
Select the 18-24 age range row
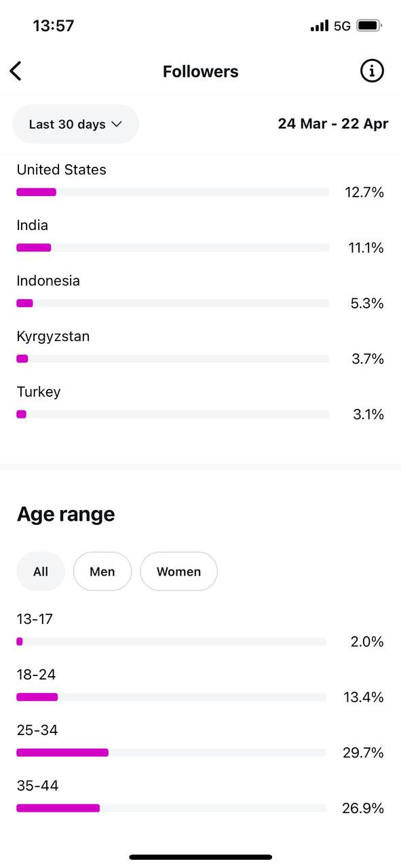200,686
